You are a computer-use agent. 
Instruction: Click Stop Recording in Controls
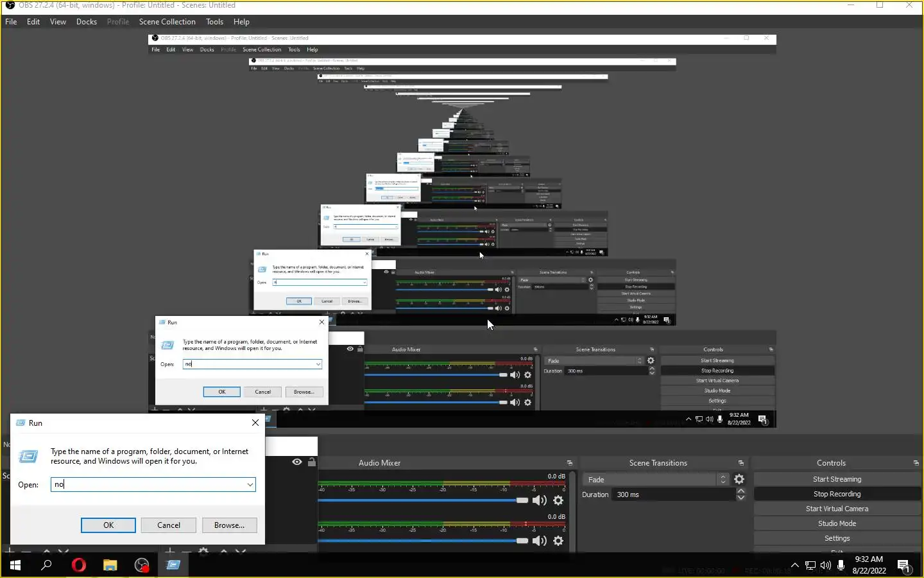tap(837, 494)
